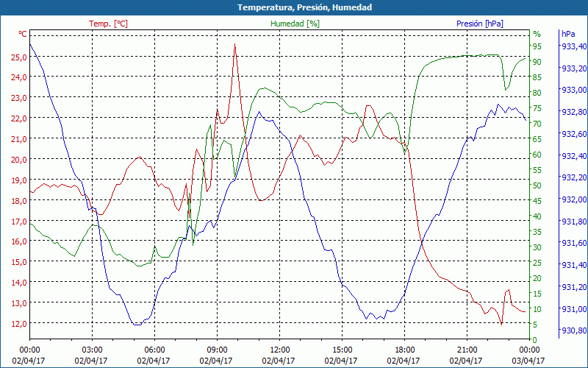Click temperature axis value '24,0'
Image resolution: width=588 pixels, height=368 pixels.
click(x=19, y=77)
